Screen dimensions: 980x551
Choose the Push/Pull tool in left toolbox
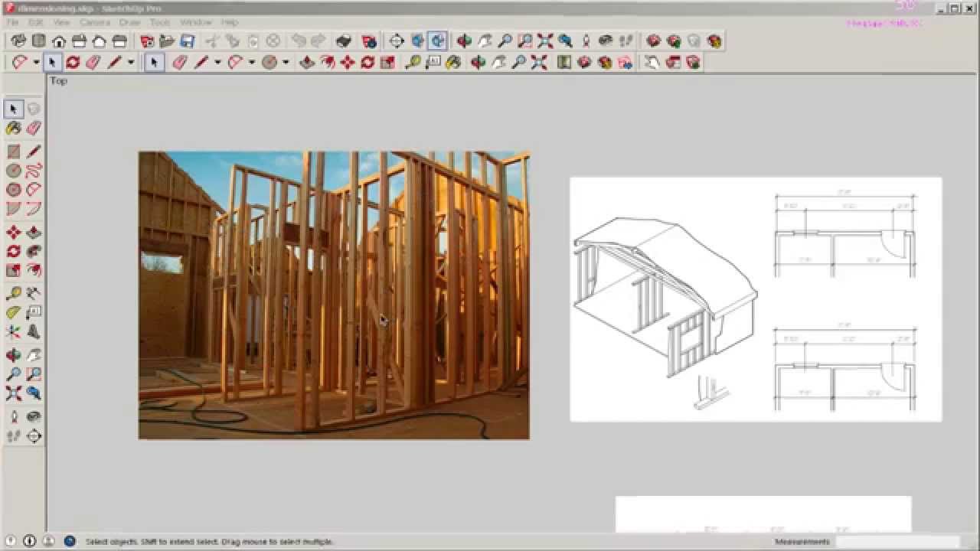point(34,232)
